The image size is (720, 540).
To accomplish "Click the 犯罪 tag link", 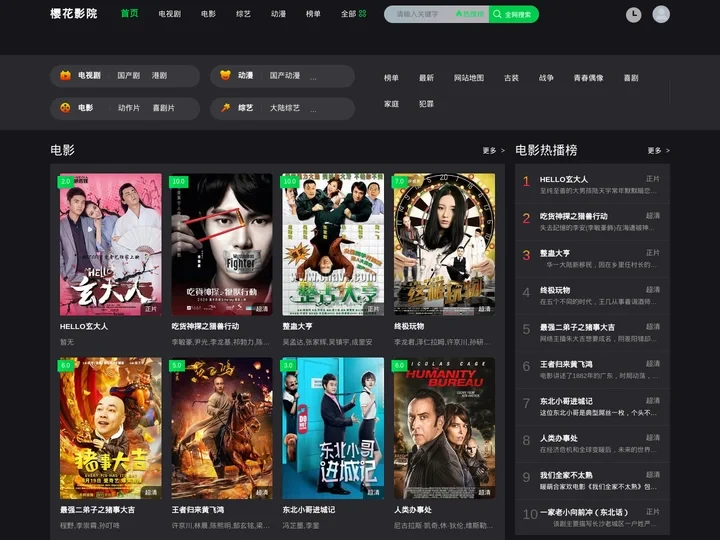I will tap(426, 104).
